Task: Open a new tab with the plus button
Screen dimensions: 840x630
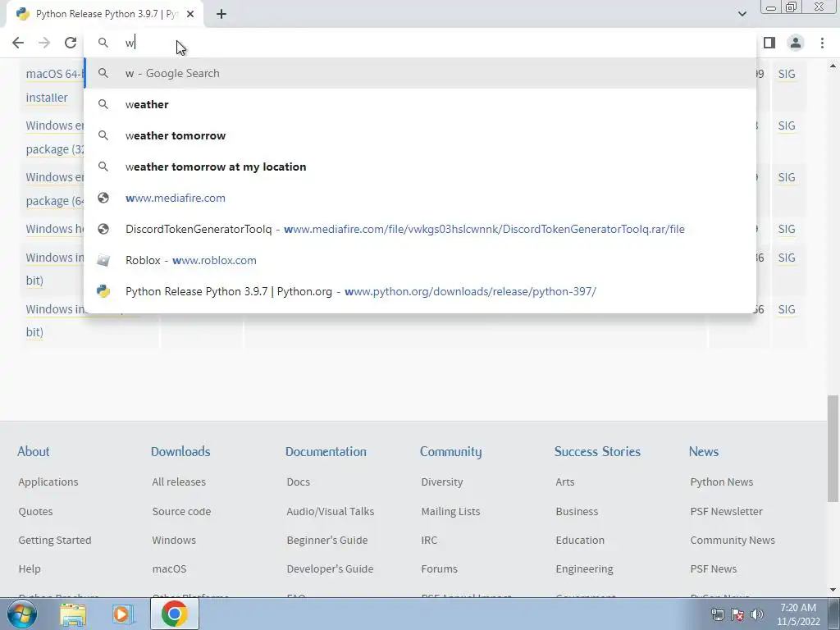Action: point(221,14)
